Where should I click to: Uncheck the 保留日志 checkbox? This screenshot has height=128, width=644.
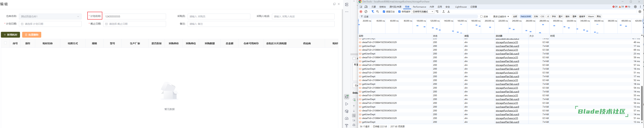384,12
